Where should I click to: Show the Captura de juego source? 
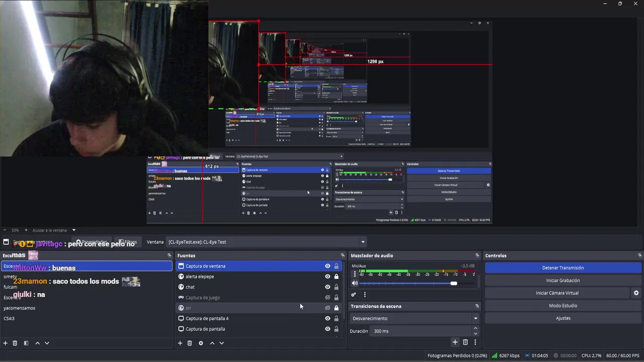[328, 298]
